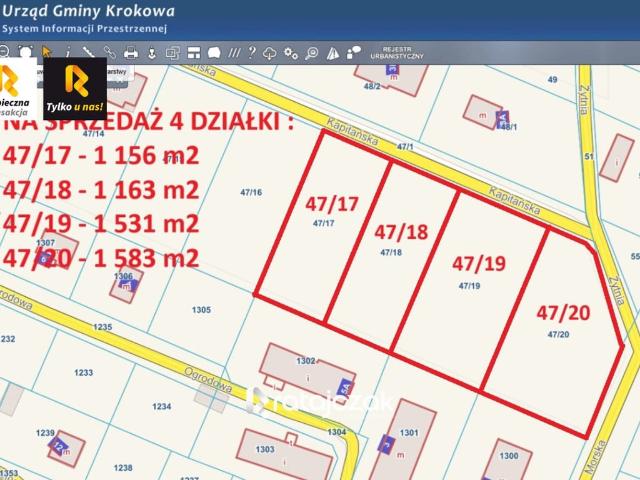Zoom out with the minus magnifier
The height and width of the screenshot is (480, 640).
click(4, 51)
